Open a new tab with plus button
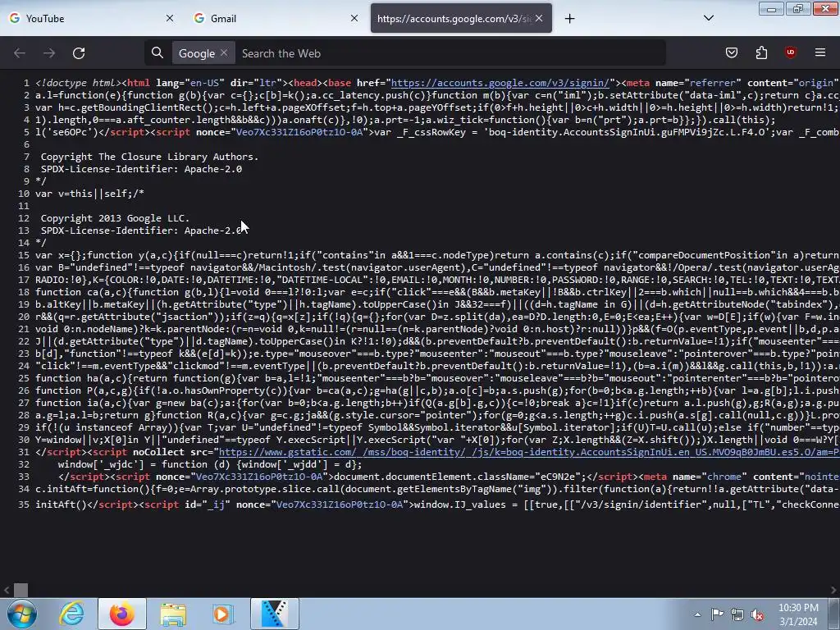 pyautogui.click(x=569, y=19)
